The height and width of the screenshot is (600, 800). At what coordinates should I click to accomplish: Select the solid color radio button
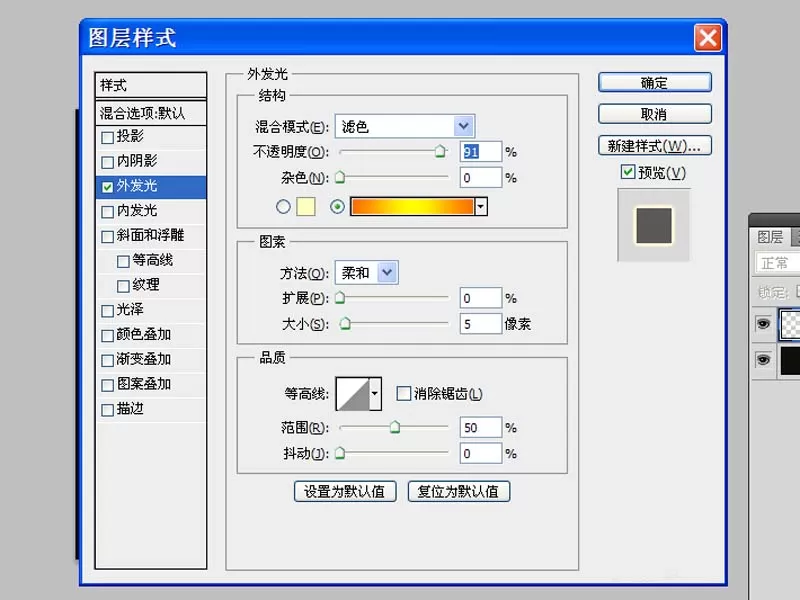tap(283, 207)
